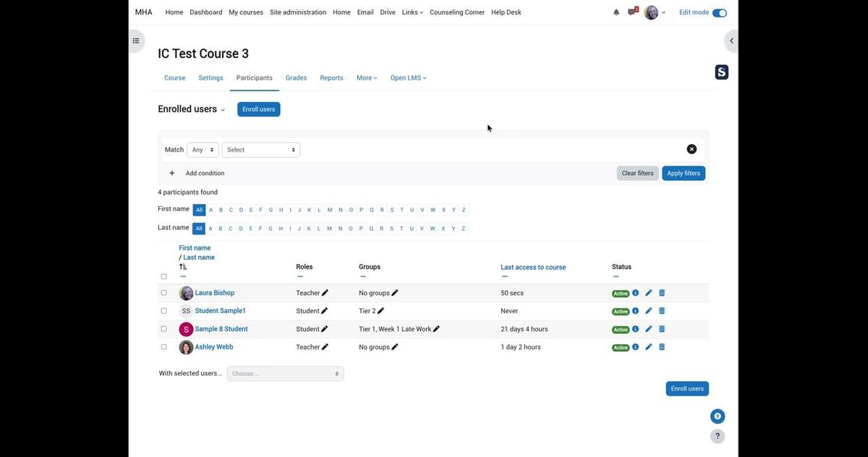
Task: Edit groups pencil for Student Sample1
Action: pos(381,311)
